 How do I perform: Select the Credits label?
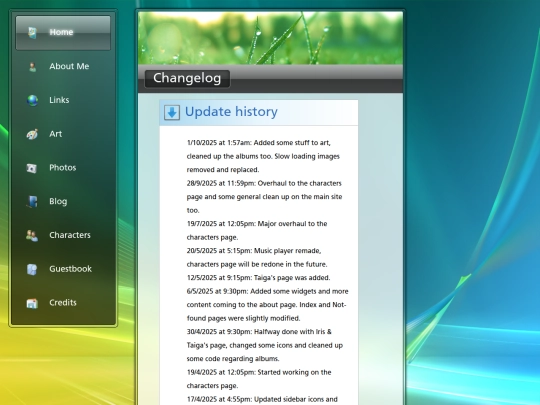click(x=63, y=302)
